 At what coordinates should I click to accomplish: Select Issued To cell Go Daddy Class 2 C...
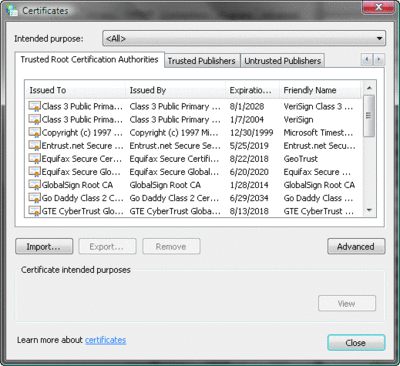(x=82, y=198)
